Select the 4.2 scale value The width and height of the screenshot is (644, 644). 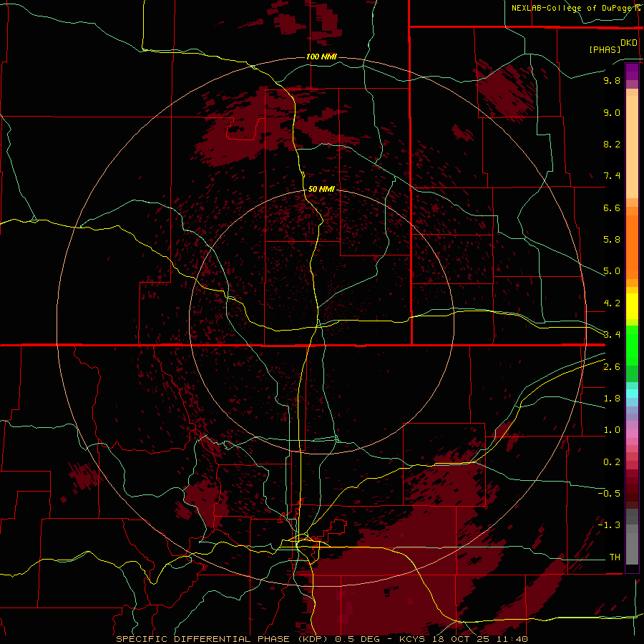click(612, 303)
